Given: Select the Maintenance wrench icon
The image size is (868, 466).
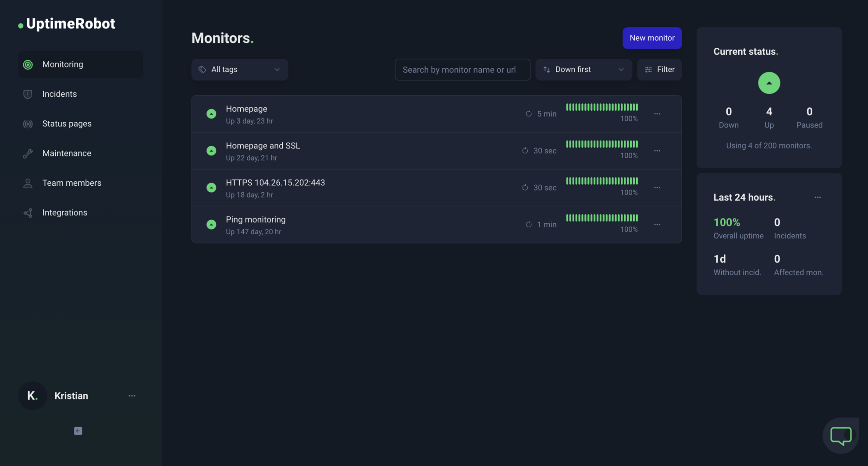Looking at the screenshot, I should tap(28, 153).
